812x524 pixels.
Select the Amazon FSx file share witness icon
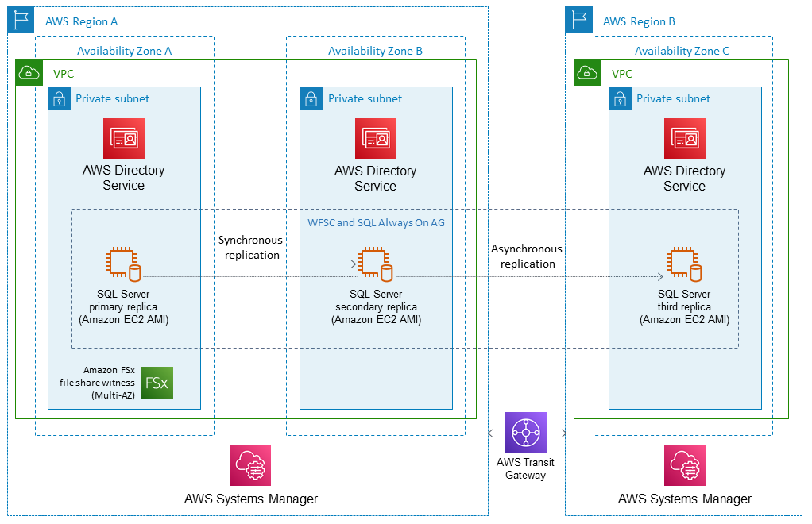tap(157, 383)
